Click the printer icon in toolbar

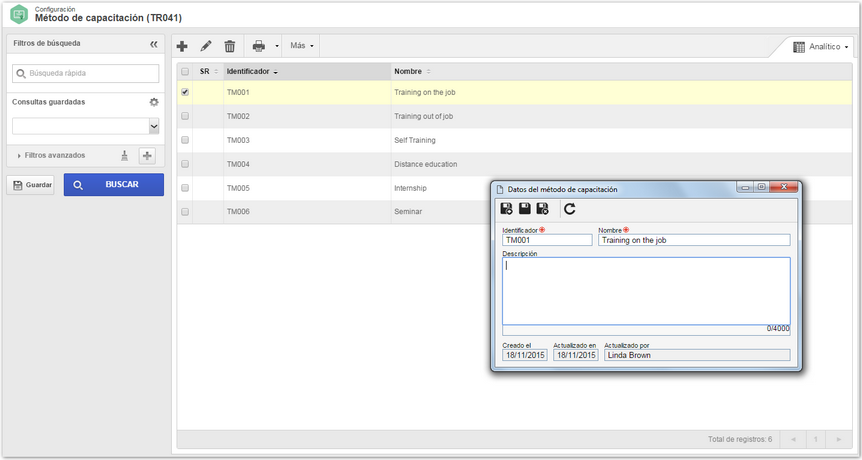point(259,46)
